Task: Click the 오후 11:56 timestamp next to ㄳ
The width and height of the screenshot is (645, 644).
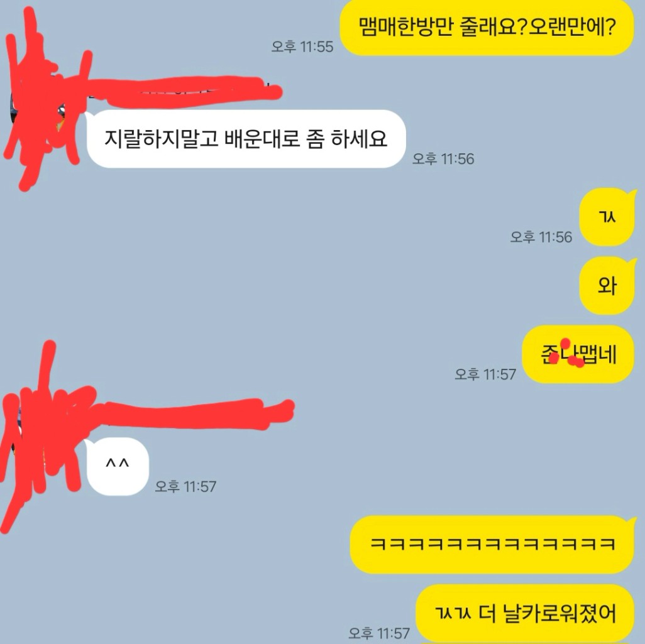Action: (x=541, y=237)
